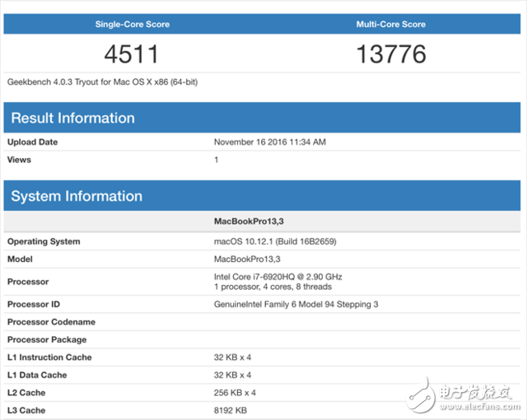Image resolution: width=527 pixels, height=420 pixels.
Task: Select the Processor Codename row label
Action: pyautogui.click(x=51, y=322)
